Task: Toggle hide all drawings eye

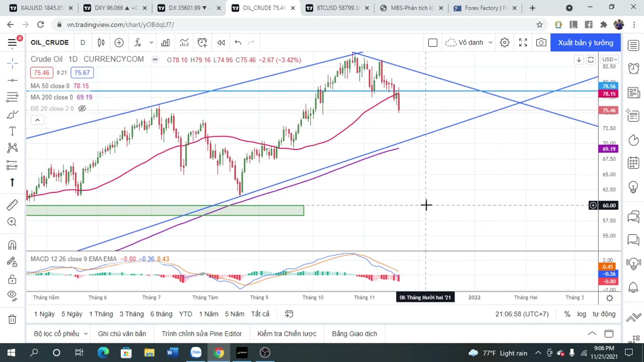Action: [13, 296]
